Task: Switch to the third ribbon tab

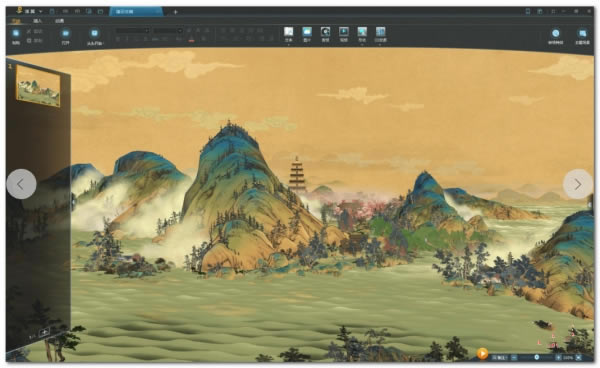Action: 59,21
